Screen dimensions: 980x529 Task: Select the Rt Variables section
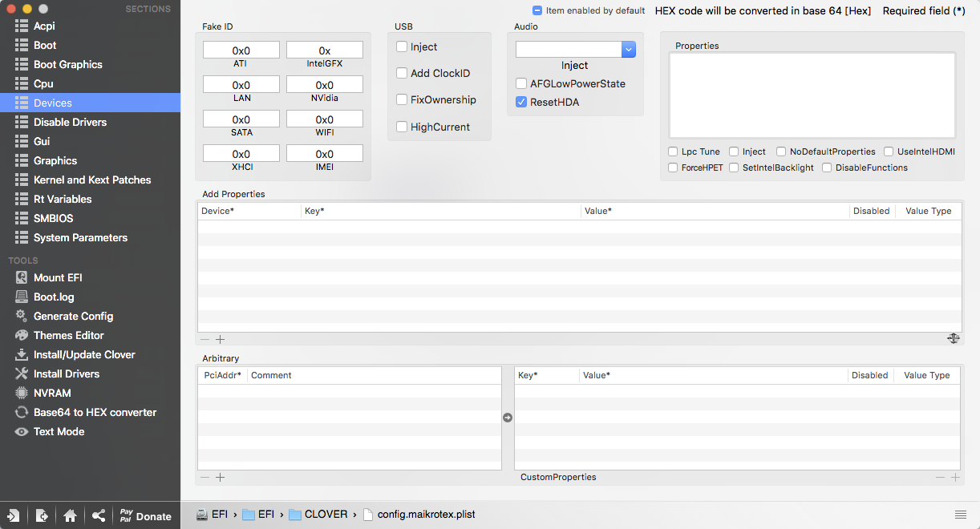pos(90,199)
